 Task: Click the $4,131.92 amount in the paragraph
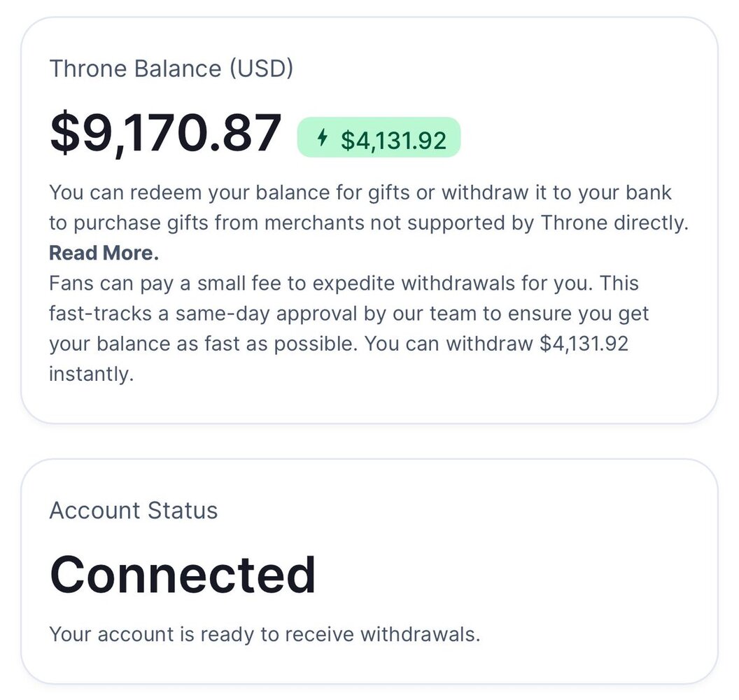pos(584,344)
